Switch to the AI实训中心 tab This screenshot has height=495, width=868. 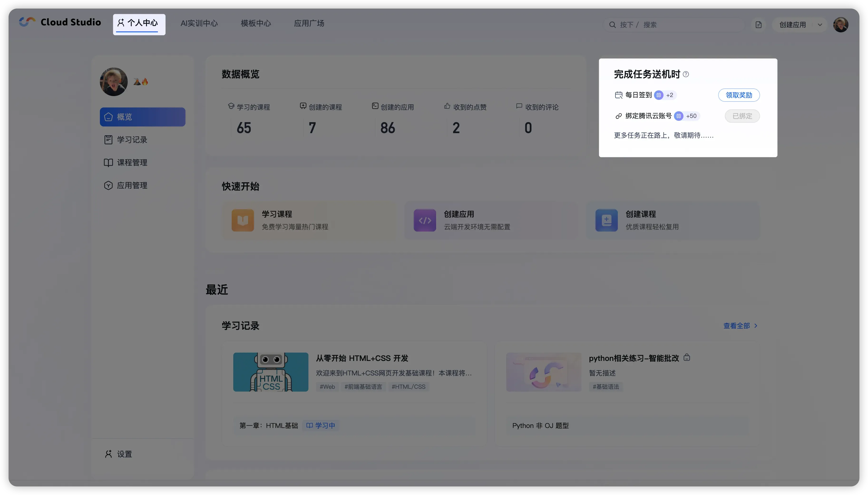pos(199,24)
